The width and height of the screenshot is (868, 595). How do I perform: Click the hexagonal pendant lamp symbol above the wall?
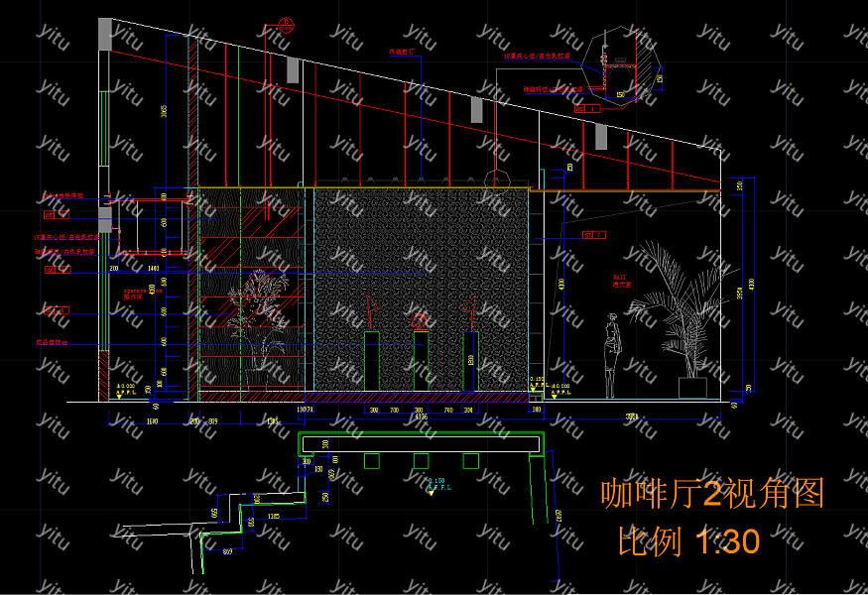click(x=497, y=178)
